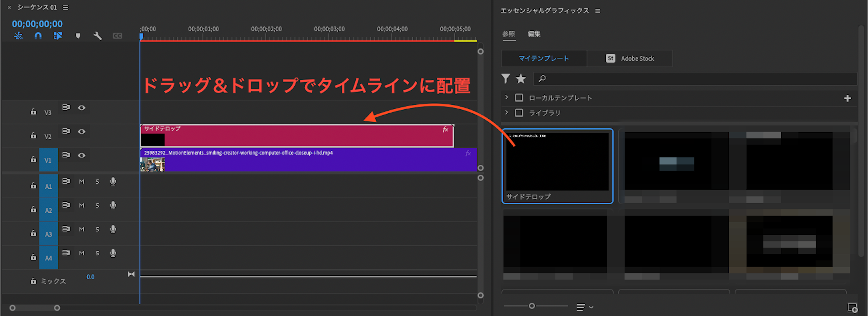This screenshot has height=316, width=868.
Task: Open the template filter funnel icon
Action: pos(506,79)
